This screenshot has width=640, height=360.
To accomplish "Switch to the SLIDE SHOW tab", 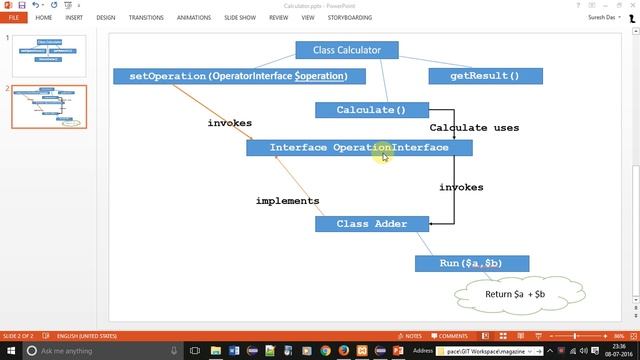I will point(240,18).
